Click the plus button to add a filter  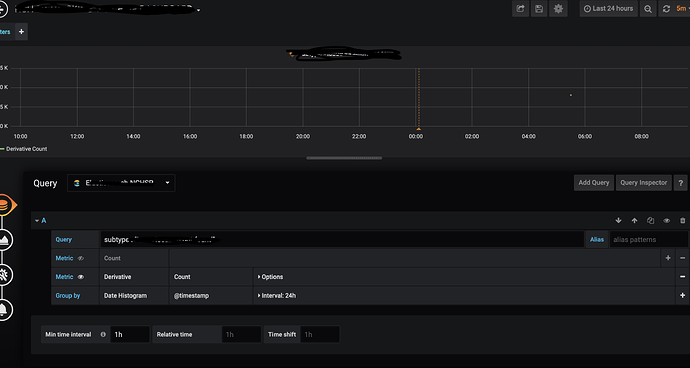[x=21, y=32]
